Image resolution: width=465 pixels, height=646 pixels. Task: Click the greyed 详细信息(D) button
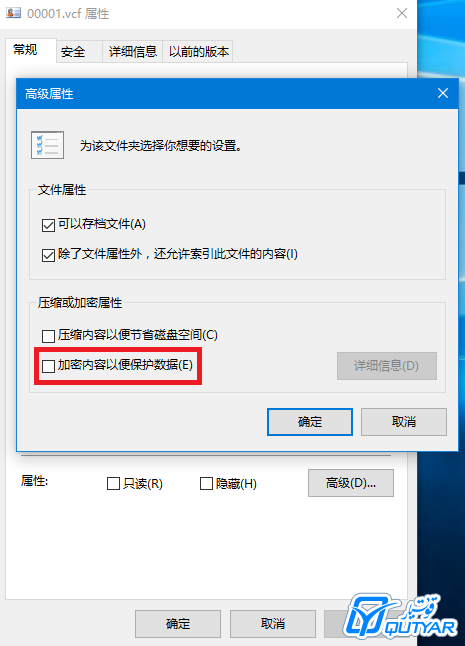387,366
